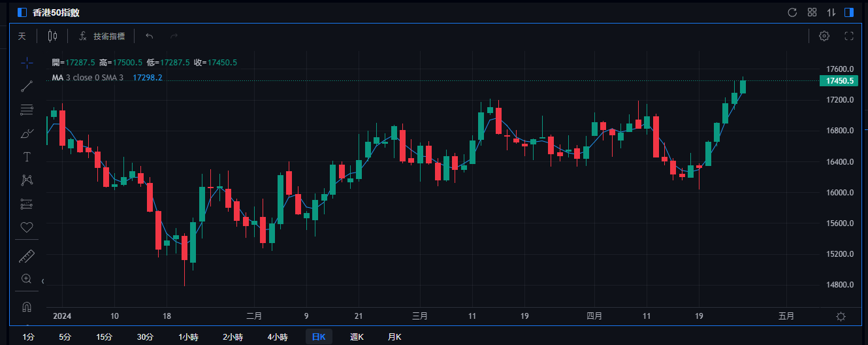Click the zoom-in magnifier tool
868x345 pixels.
click(x=27, y=278)
